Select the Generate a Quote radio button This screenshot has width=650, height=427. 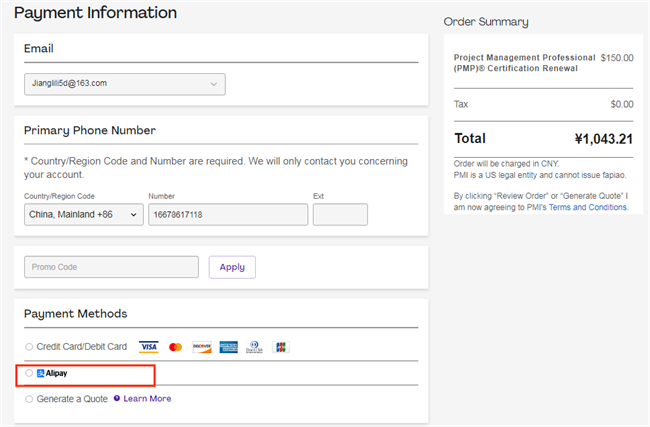click(29, 399)
